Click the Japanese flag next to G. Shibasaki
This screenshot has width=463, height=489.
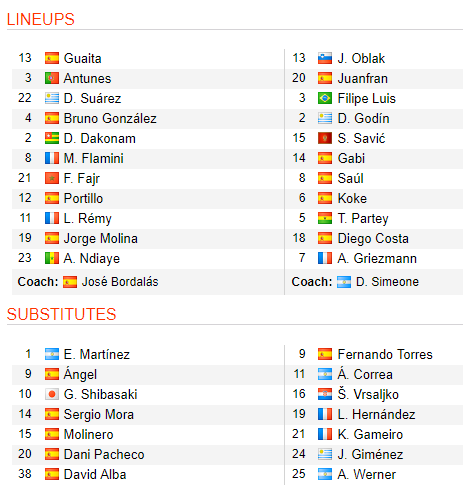tap(52, 394)
